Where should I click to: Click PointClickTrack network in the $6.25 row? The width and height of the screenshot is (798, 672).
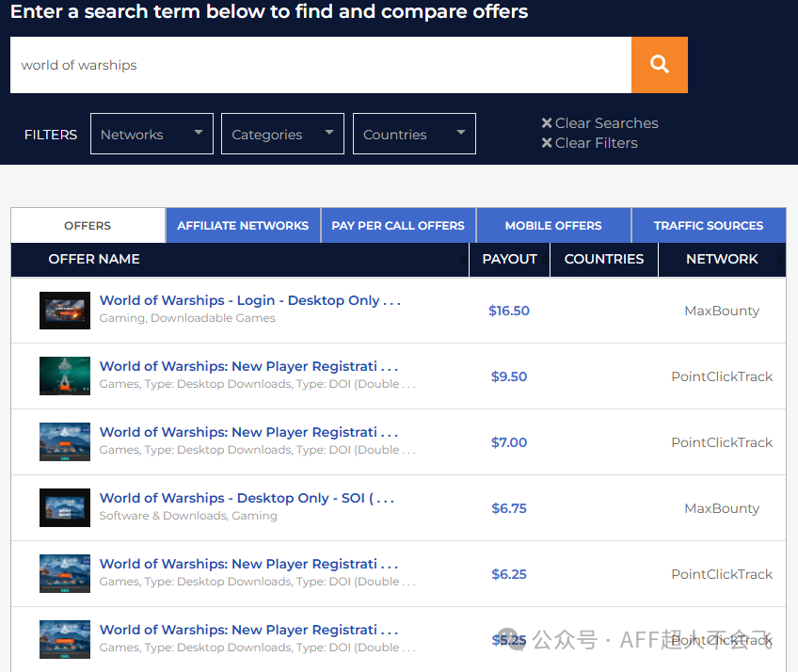point(722,574)
